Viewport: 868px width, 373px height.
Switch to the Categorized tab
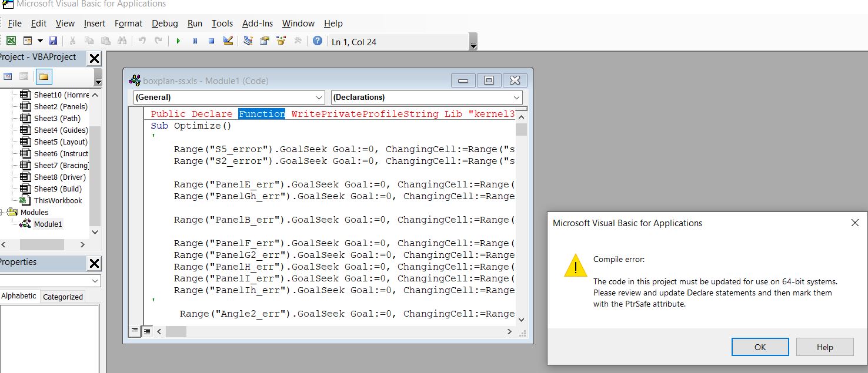point(62,297)
